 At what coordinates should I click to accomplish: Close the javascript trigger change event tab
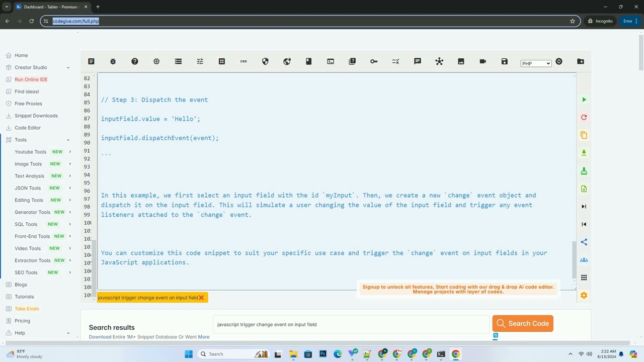click(x=201, y=298)
